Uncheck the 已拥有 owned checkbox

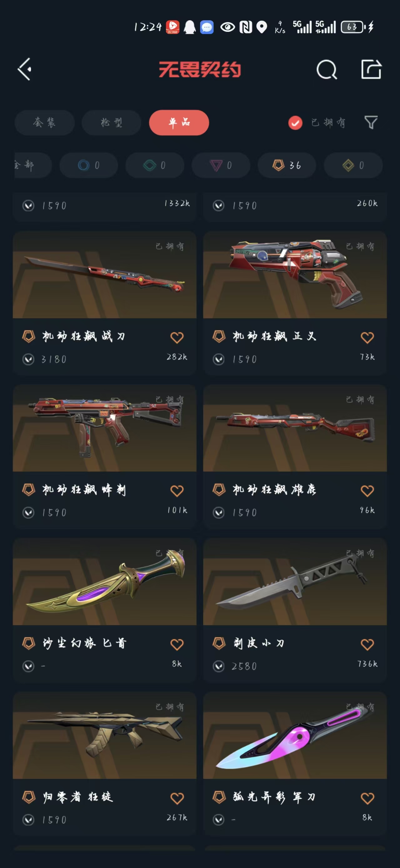tap(295, 123)
